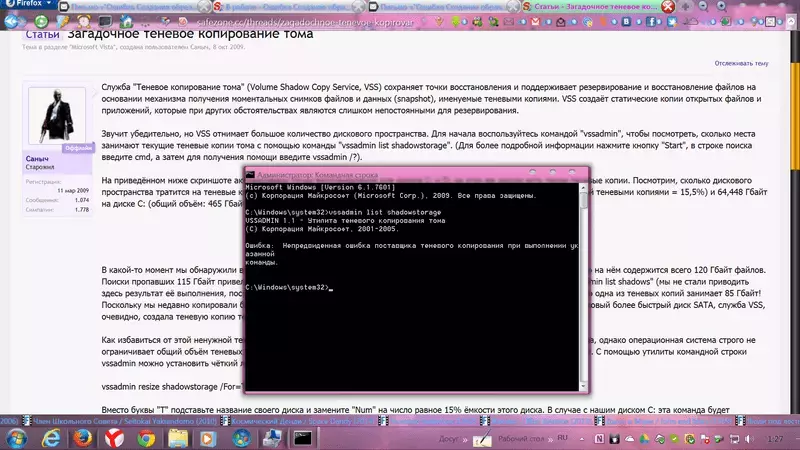
Task: Click the green download arrow toolbar icon
Action: coord(455,22)
